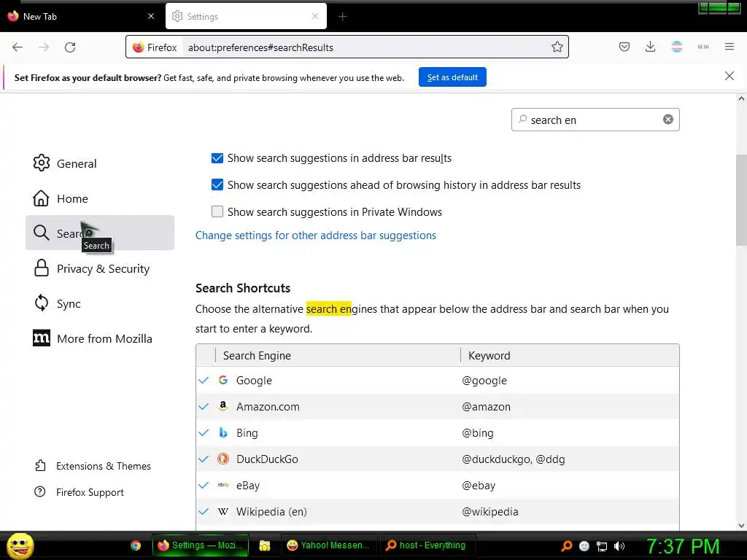747x560 pixels.
Task: Toggle the Bing search engine checkmark
Action: 204,432
